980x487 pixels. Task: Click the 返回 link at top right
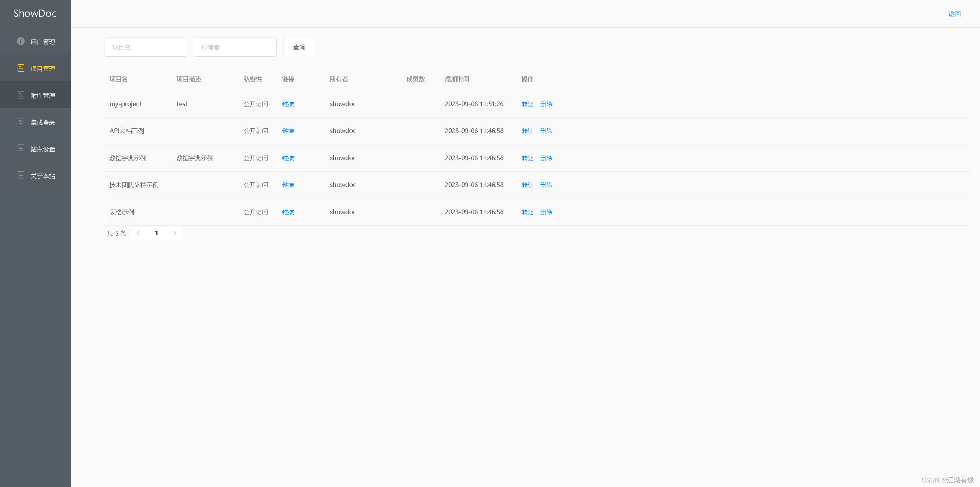tap(954, 14)
